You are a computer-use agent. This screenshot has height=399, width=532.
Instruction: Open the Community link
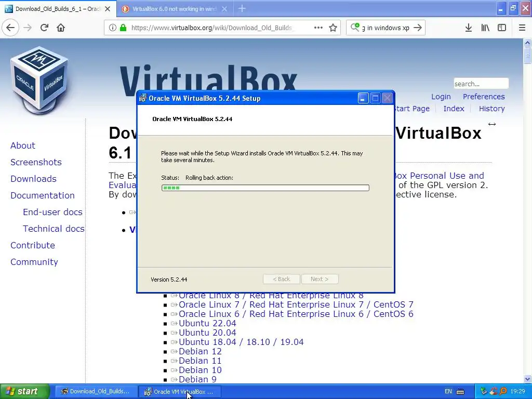34,262
